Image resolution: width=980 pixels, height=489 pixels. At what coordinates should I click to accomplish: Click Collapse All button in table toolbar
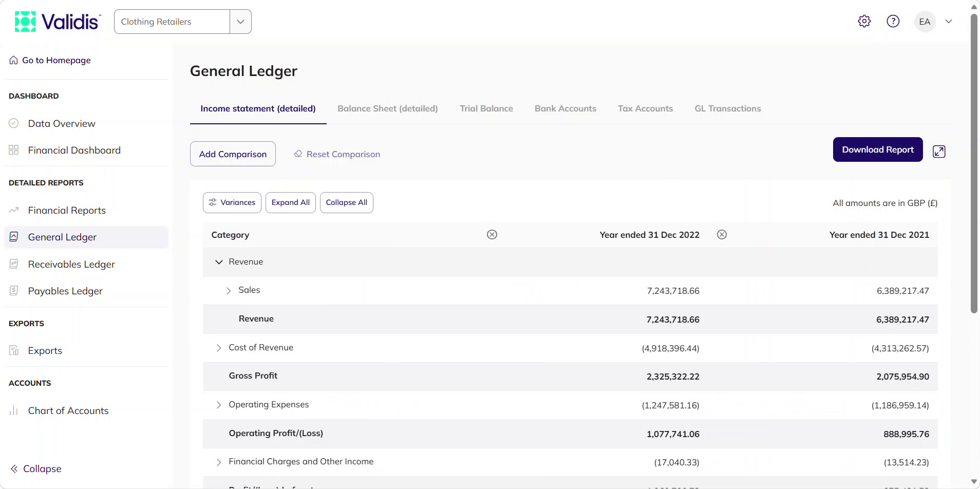(347, 202)
